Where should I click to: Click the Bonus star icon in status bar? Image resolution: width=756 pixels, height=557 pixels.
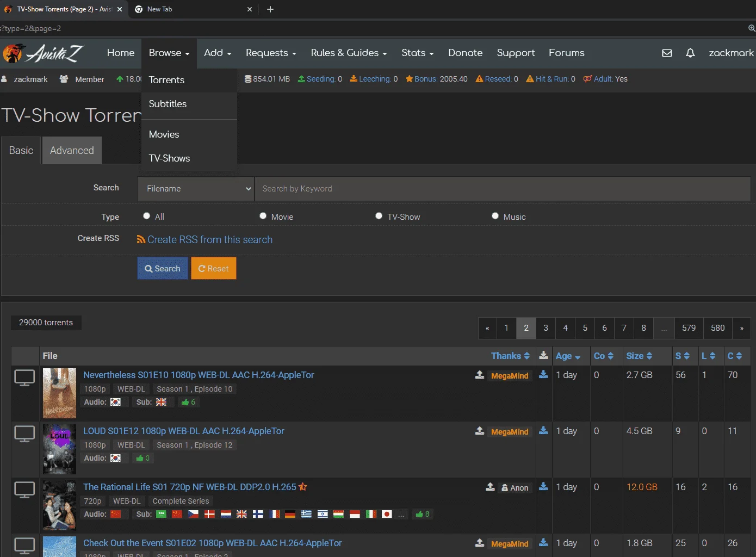(x=409, y=79)
